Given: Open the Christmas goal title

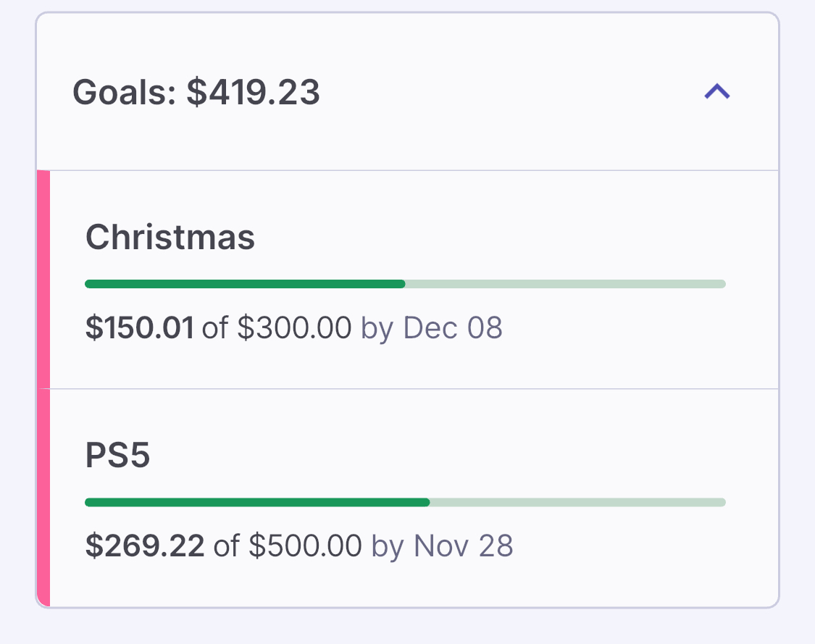Looking at the screenshot, I should 170,237.
